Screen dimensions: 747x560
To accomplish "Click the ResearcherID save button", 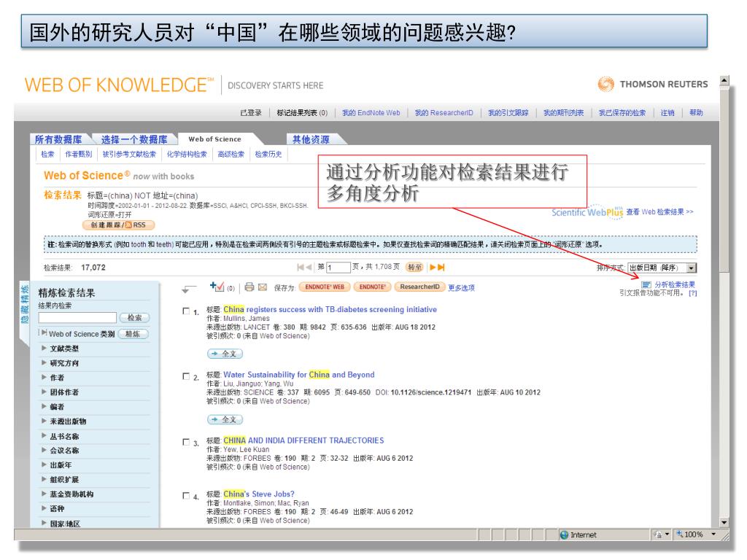I will [x=419, y=287].
